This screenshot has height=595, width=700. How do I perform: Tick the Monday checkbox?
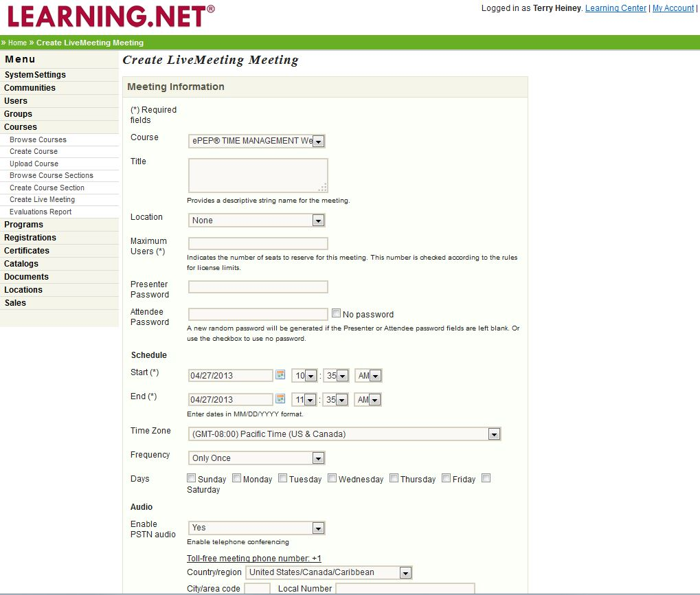point(236,478)
